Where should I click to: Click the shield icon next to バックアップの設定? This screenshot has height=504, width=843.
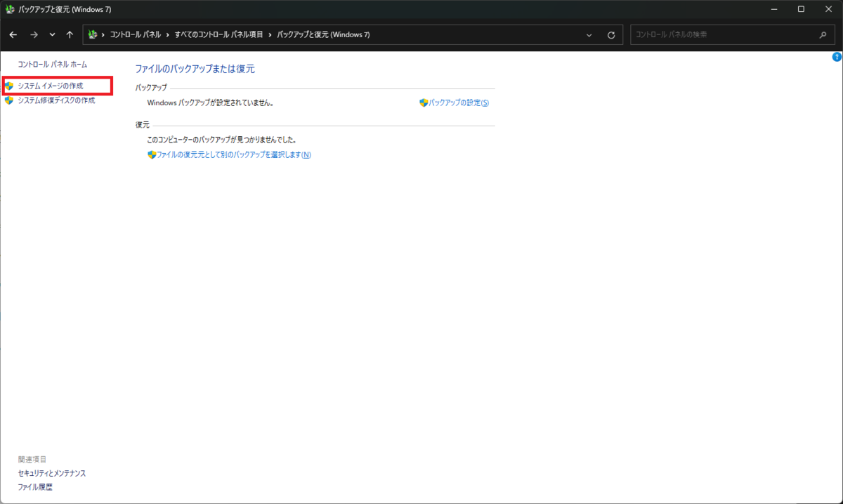424,102
